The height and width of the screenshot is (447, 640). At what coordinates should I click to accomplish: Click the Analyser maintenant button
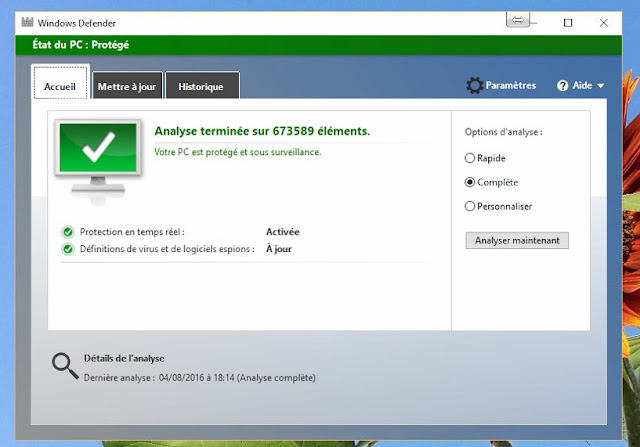517,240
